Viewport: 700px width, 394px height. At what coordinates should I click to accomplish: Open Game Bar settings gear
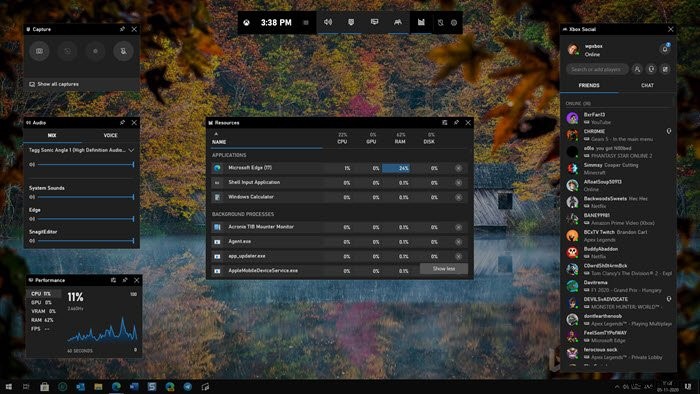pyautogui.click(x=454, y=23)
